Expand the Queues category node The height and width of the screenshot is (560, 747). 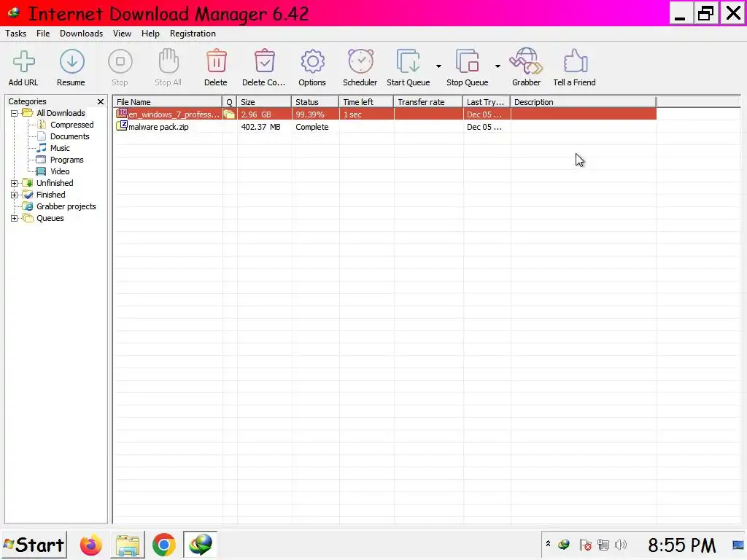pyautogui.click(x=15, y=218)
